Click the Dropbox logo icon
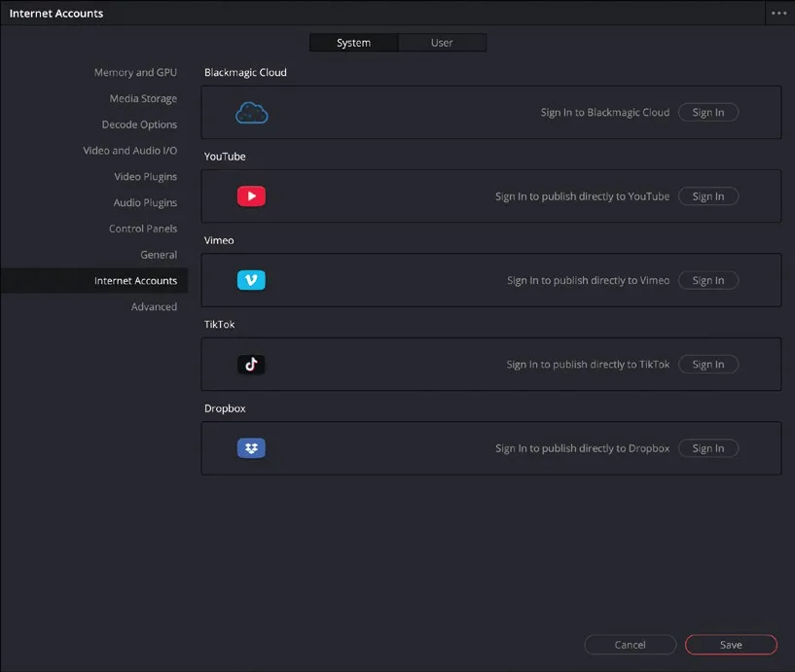This screenshot has height=672, width=795. coord(251,448)
